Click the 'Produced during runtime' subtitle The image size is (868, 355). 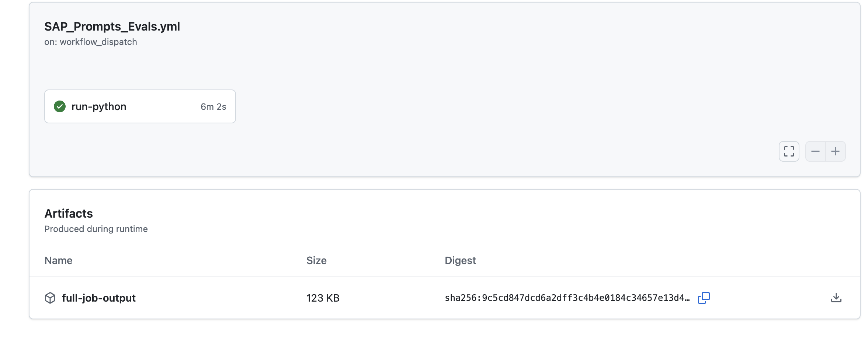click(96, 229)
